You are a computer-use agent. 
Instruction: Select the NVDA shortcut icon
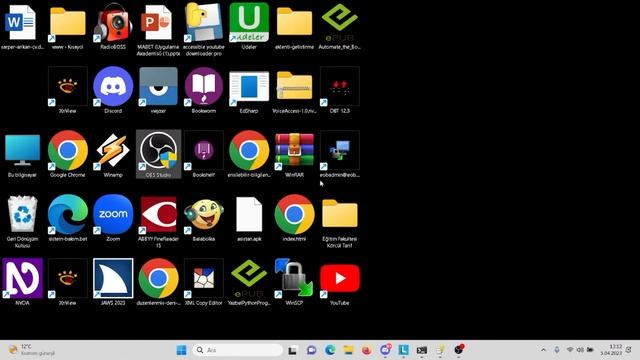click(22, 278)
